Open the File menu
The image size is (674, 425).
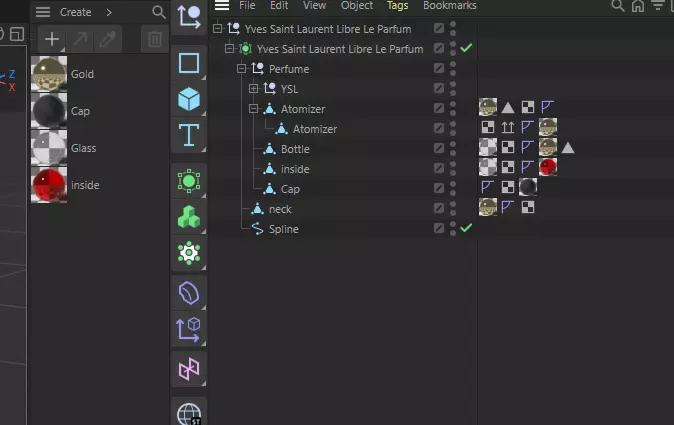point(247,5)
